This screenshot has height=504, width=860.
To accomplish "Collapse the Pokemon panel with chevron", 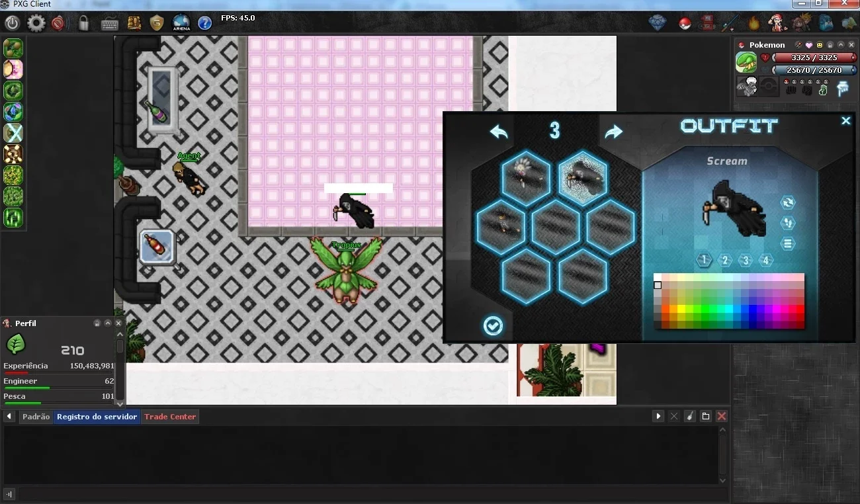I will 841,45.
